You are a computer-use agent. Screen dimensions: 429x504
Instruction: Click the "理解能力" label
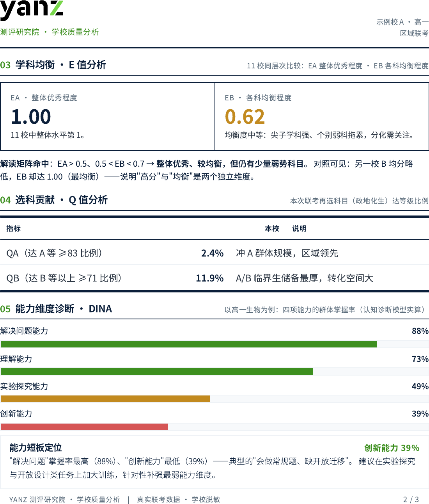[x=16, y=359]
